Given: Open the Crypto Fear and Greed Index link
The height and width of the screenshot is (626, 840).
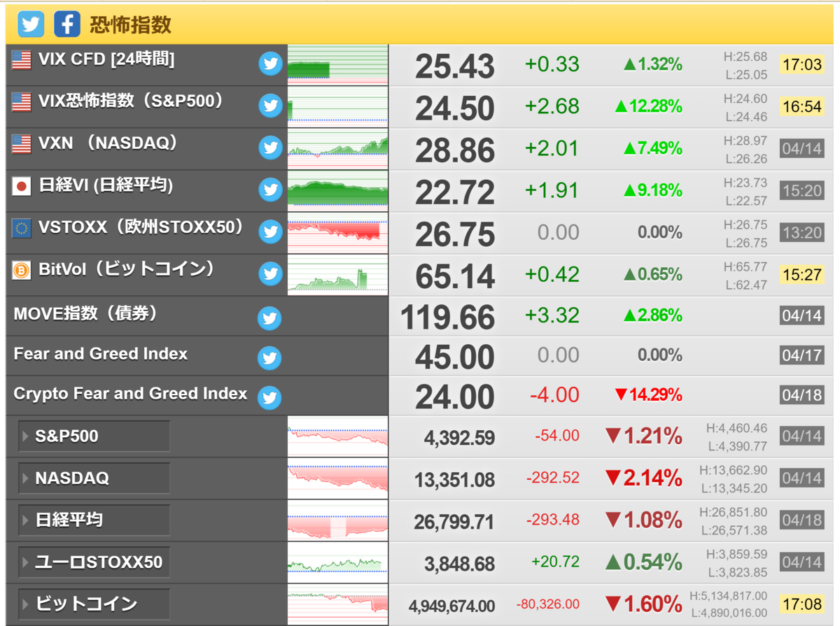Looking at the screenshot, I should click(131, 394).
